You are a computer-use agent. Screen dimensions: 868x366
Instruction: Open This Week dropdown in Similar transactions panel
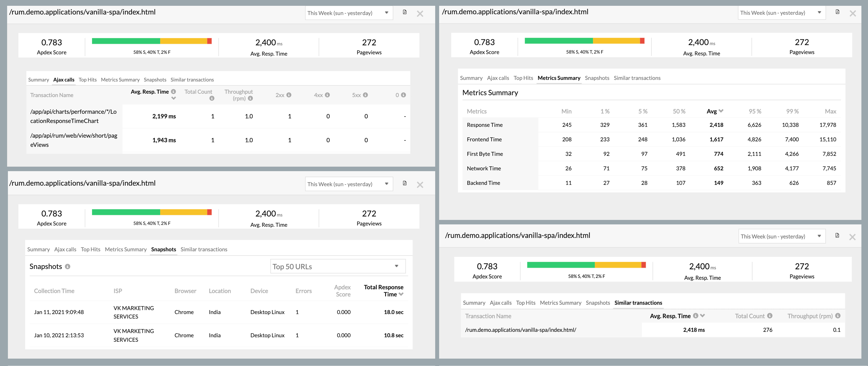pos(781,237)
